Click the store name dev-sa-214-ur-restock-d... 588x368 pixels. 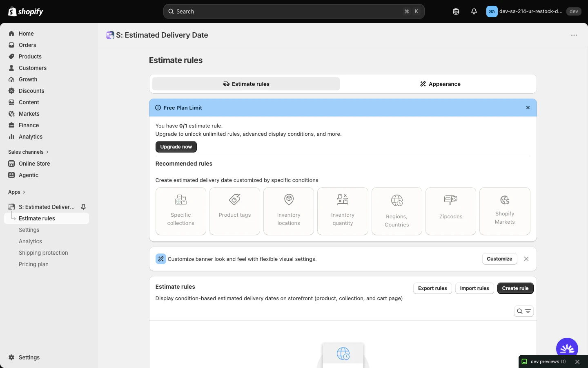tap(531, 11)
